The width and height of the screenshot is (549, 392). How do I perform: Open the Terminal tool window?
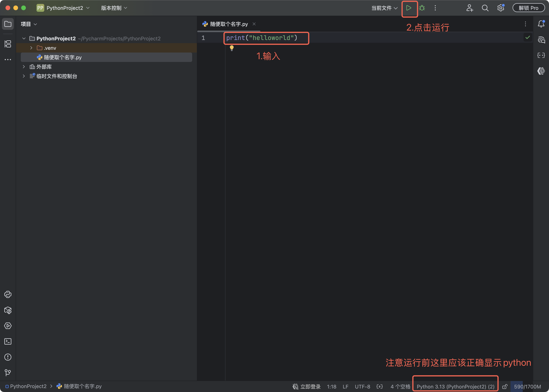pos(8,341)
